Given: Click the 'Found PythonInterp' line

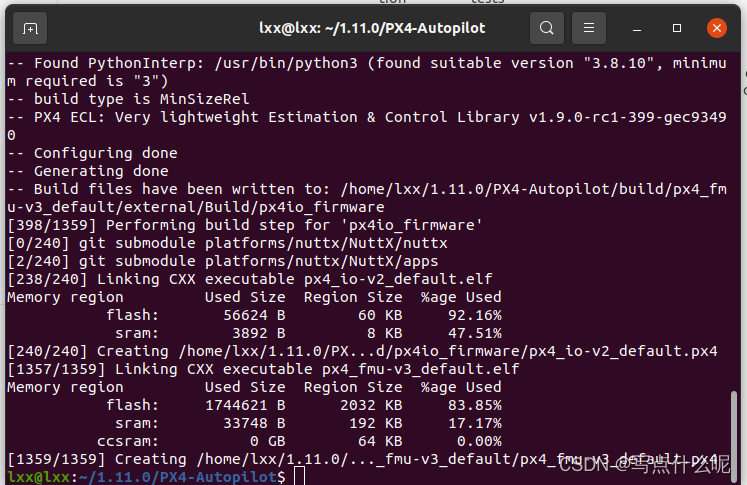Looking at the screenshot, I should click(367, 72).
